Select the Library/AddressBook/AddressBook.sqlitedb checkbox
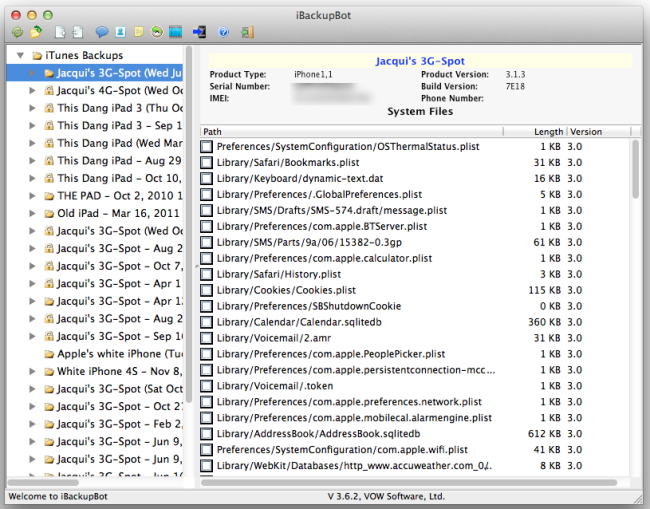650x509 pixels. (x=207, y=434)
